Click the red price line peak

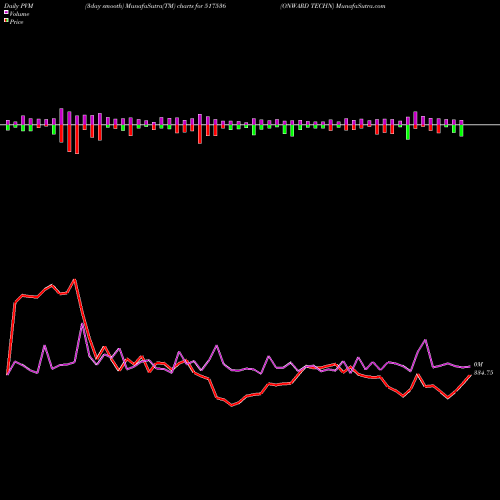click(75, 280)
